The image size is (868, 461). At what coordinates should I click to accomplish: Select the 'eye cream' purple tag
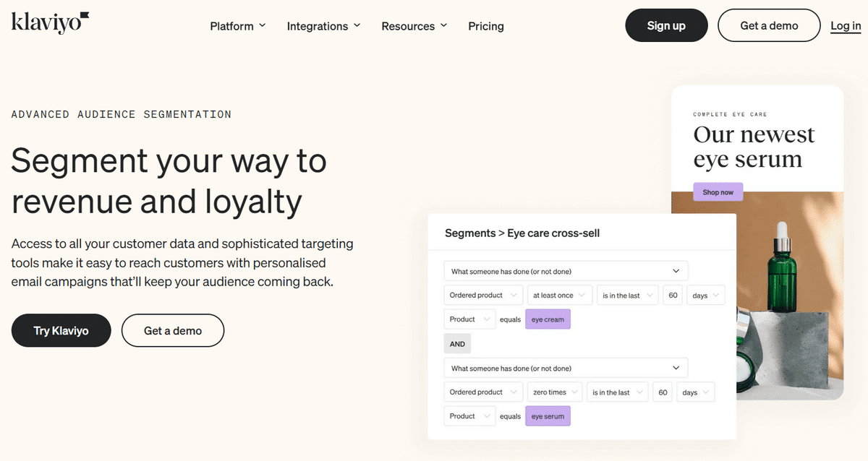click(x=548, y=319)
